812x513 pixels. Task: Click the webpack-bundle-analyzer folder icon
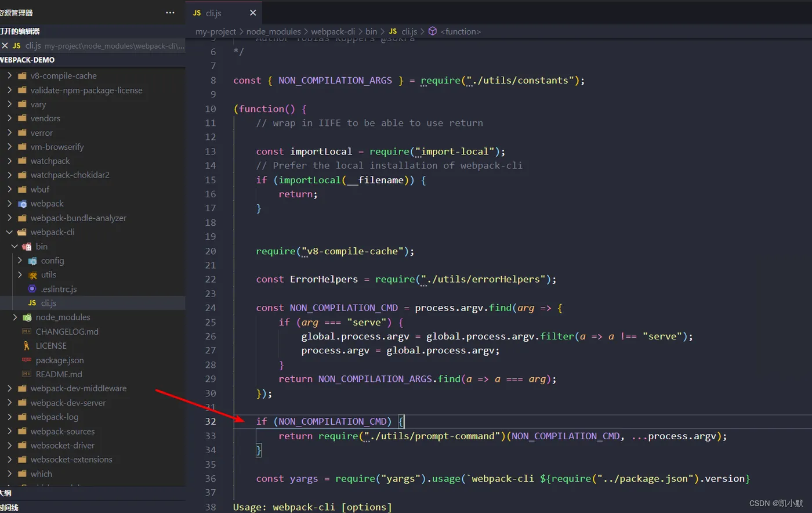[22, 218]
